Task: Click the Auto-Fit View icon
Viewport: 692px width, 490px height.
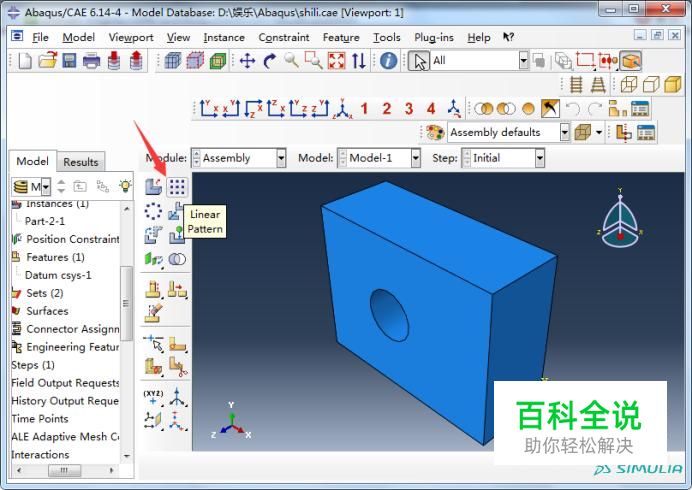Action: pos(336,61)
